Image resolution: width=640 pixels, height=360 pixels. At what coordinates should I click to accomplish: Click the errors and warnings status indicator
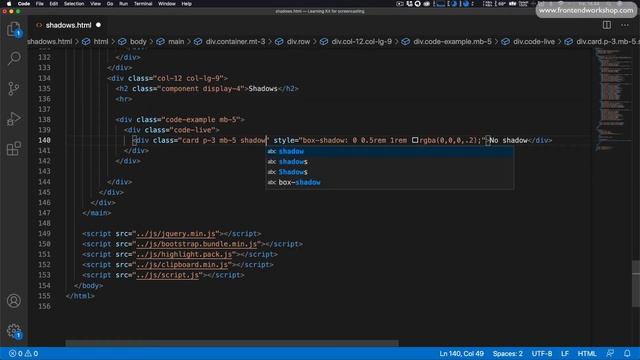[23, 353]
